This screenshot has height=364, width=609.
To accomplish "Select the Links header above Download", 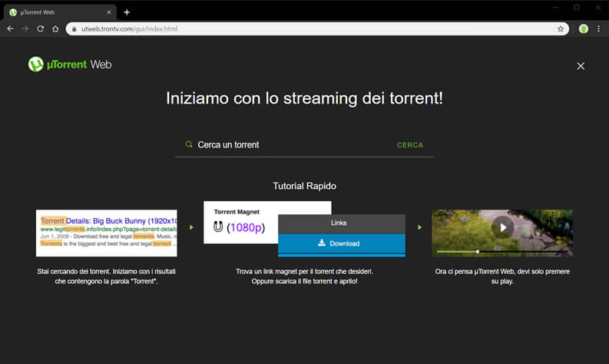I will (342, 223).
